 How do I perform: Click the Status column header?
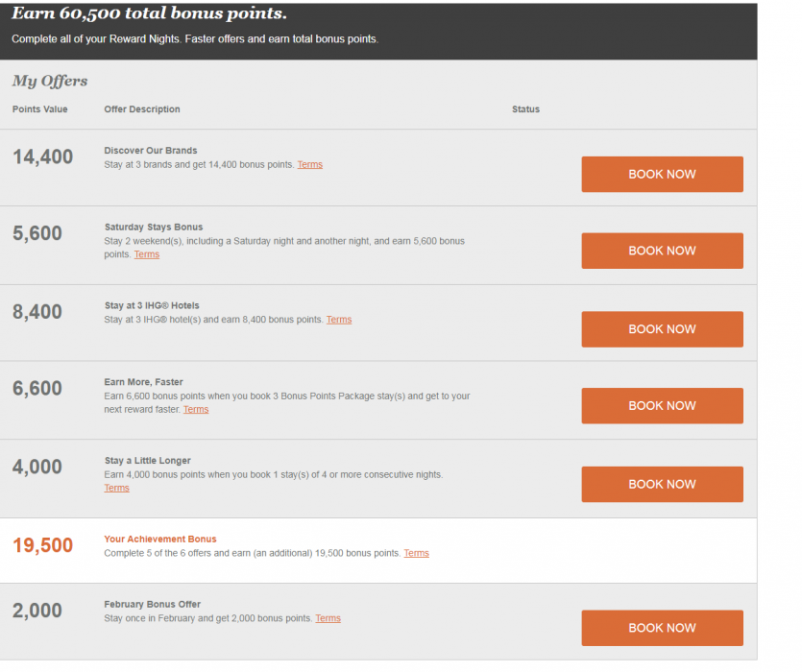pos(525,109)
